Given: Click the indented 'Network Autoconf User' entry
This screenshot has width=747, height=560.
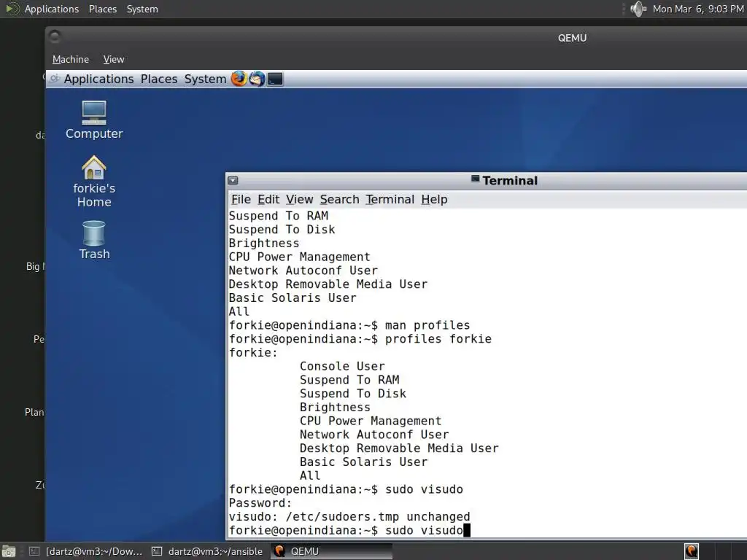Looking at the screenshot, I should point(374,435).
